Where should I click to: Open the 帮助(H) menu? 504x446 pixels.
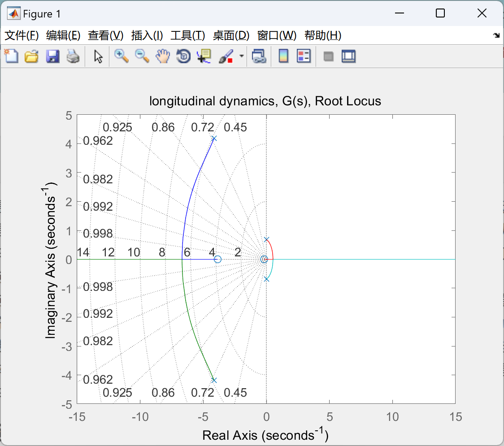pos(323,35)
